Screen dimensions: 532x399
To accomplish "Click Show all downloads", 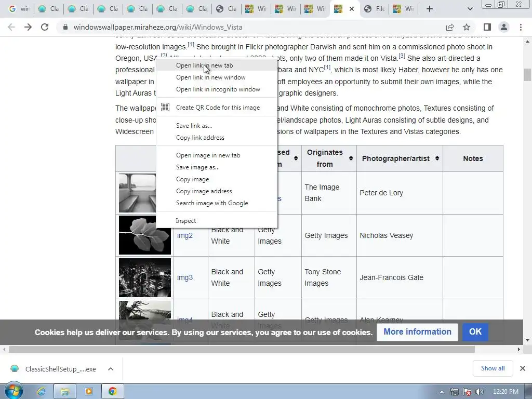I will point(493,368).
